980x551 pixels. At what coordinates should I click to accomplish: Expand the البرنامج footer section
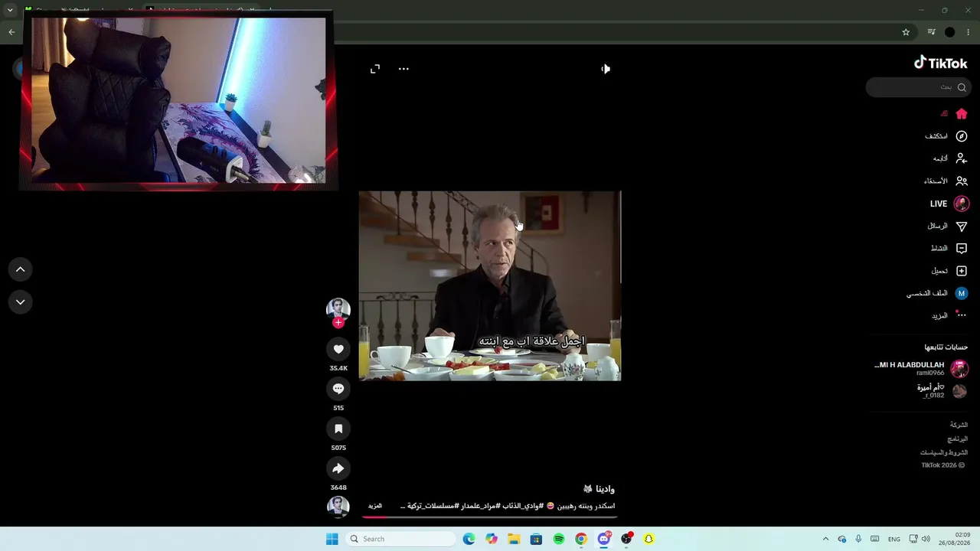(958, 439)
